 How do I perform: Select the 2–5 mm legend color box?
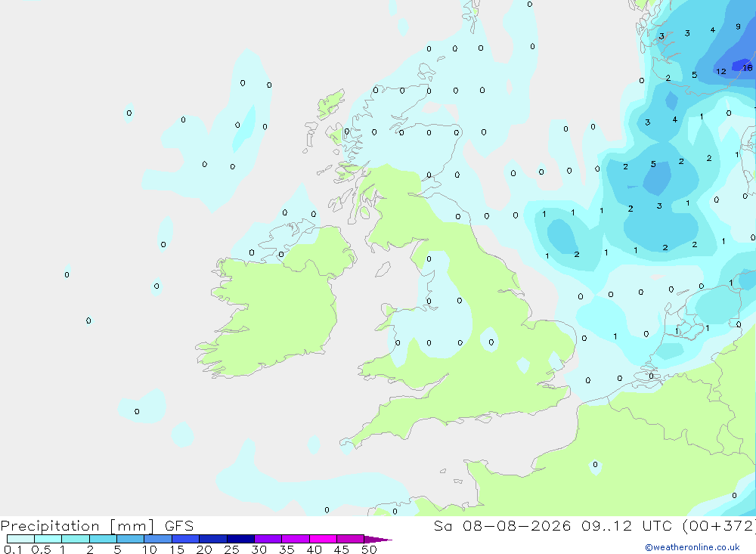pos(103,539)
